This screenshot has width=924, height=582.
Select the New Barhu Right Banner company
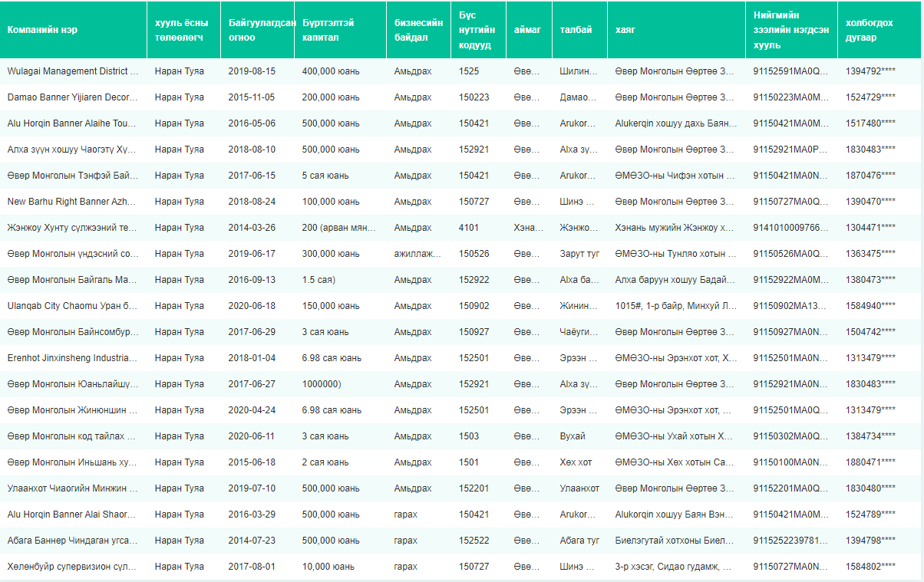73,202
